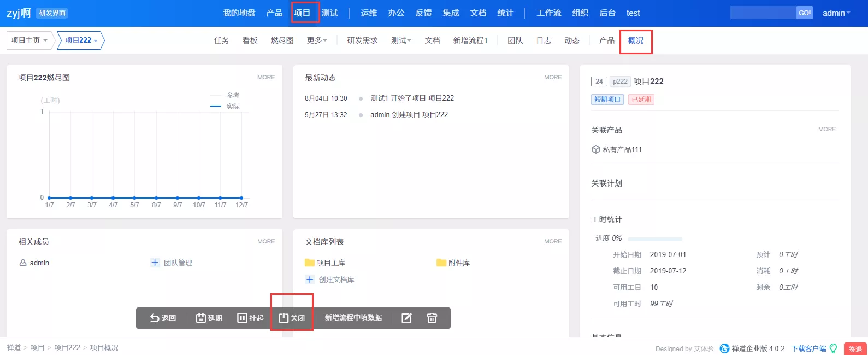The height and width of the screenshot is (355, 868).
Task: Click the 返回 back button
Action: [163, 318]
